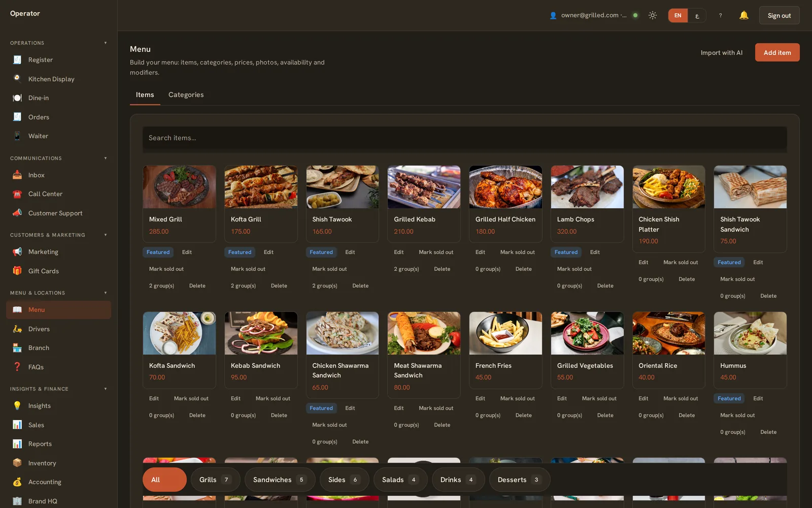Screen dimensions: 812x508
Task: Open Insights lightbulb icon
Action: click(x=17, y=405)
